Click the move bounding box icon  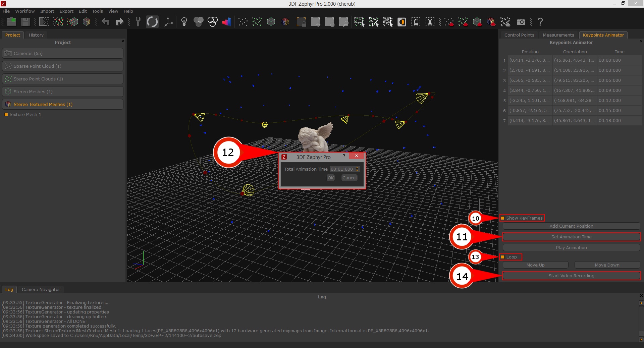pyautogui.click(x=315, y=22)
